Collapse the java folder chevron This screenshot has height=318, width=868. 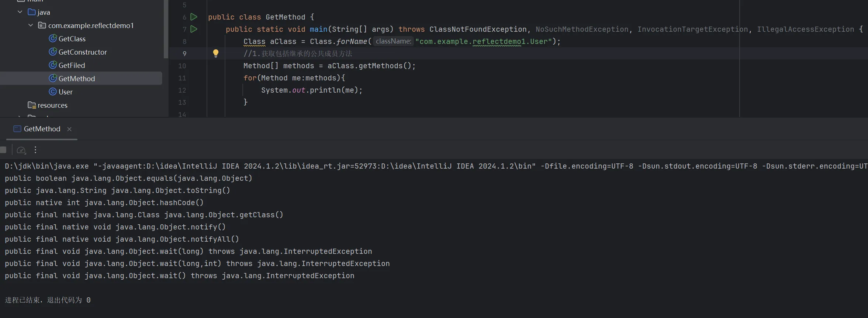pyautogui.click(x=20, y=12)
